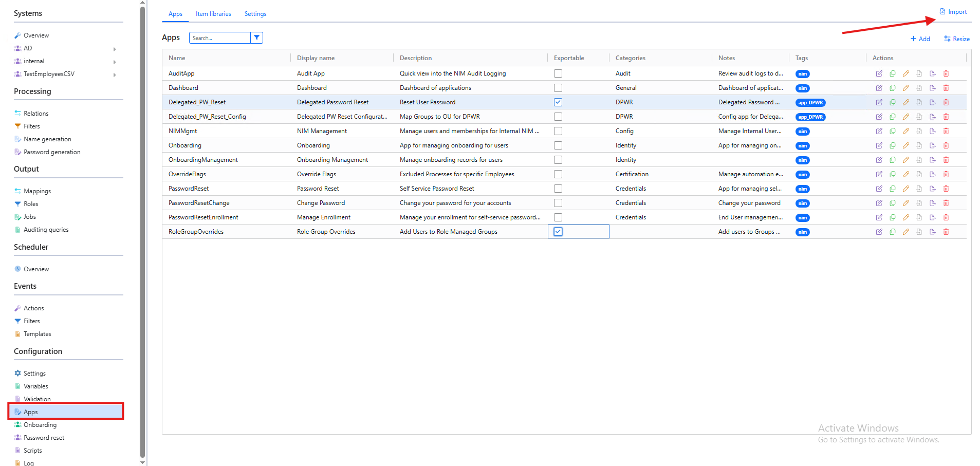Check Exportable for AuditApp

click(558, 73)
